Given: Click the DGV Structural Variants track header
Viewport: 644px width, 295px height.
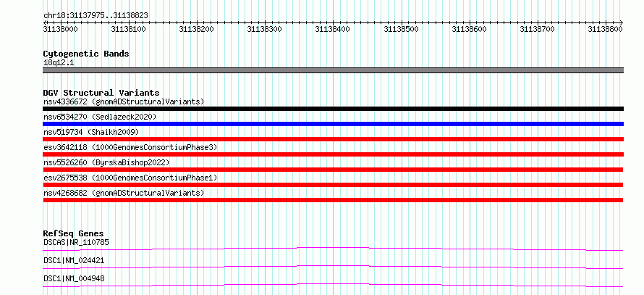Looking at the screenshot, I should click(x=101, y=93).
